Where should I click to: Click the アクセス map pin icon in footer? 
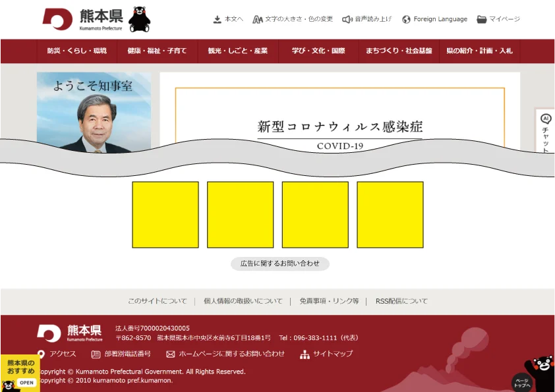(40, 354)
